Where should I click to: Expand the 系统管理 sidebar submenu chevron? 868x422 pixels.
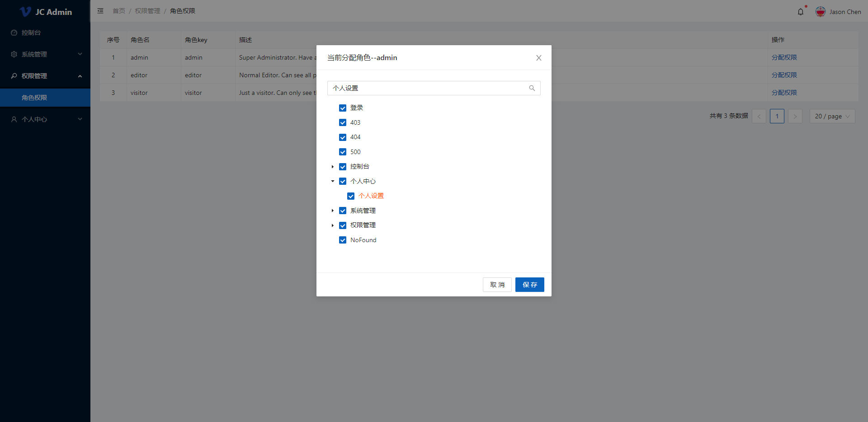pos(80,54)
